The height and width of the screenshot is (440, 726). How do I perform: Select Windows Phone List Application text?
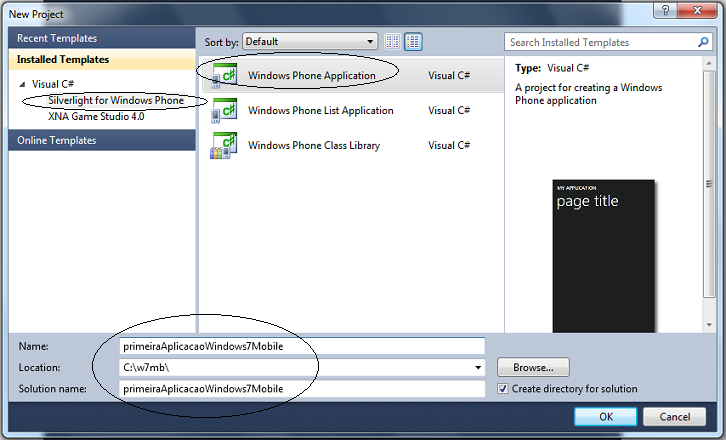click(320, 111)
